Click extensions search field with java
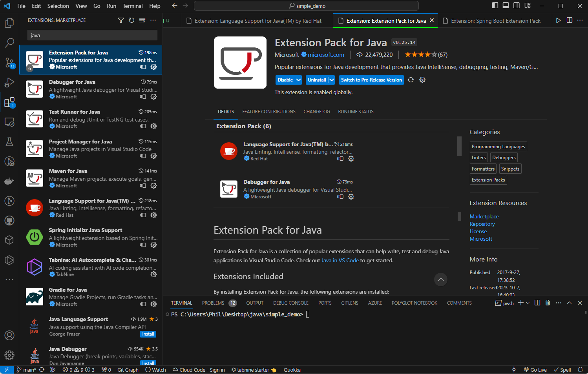This screenshot has height=374, width=588. (x=92, y=35)
